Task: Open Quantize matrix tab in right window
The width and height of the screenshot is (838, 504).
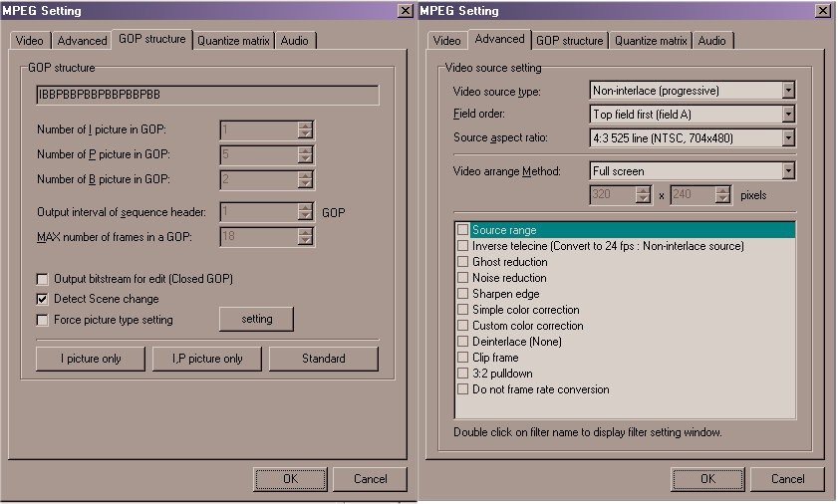Action: tap(651, 41)
